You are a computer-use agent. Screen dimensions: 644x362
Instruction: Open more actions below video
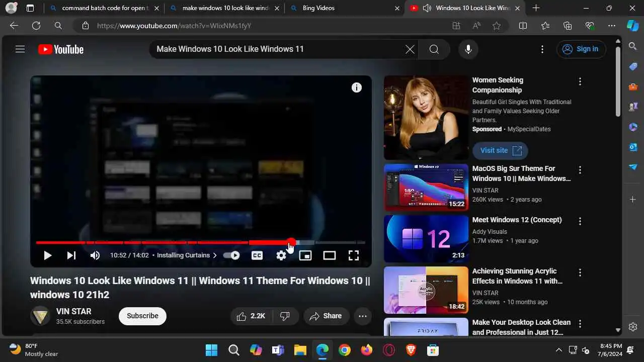point(363,316)
